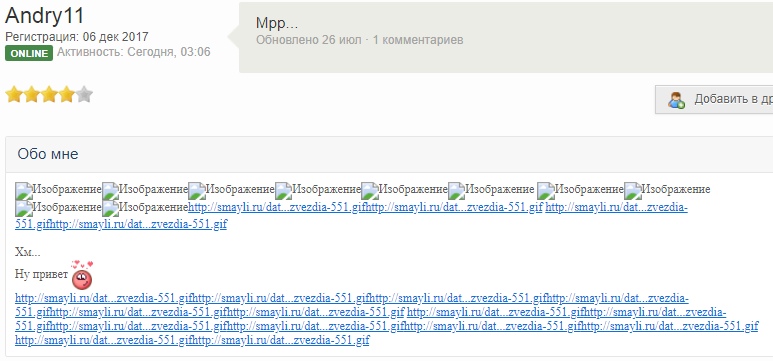
Task: Open the smayli.ru link right after the last Изображение
Action: (x=277, y=207)
